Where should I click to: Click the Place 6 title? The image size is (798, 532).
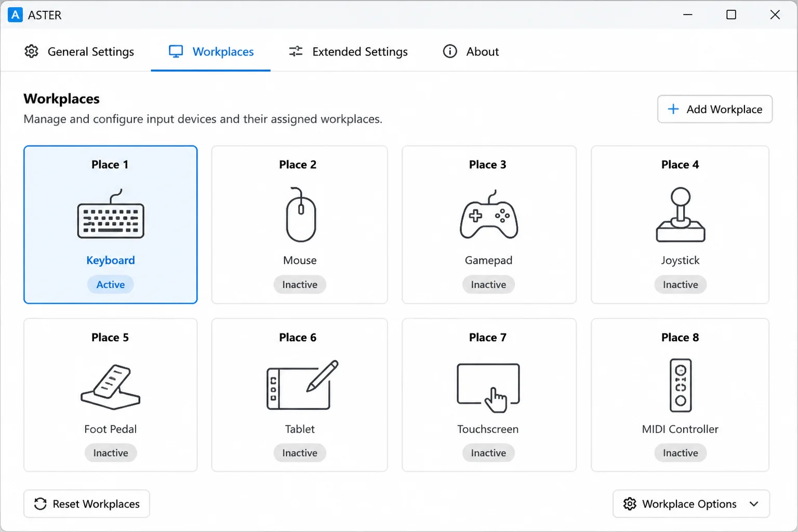tap(298, 338)
